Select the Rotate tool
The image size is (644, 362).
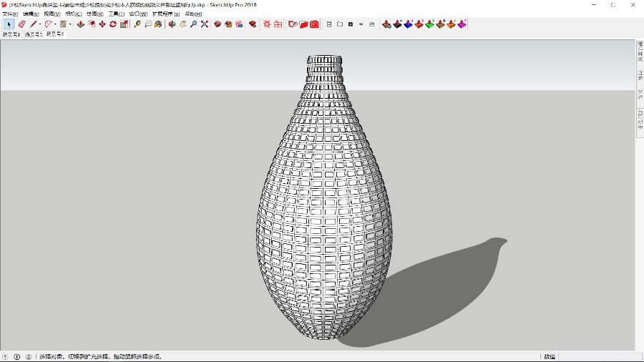(x=113, y=24)
